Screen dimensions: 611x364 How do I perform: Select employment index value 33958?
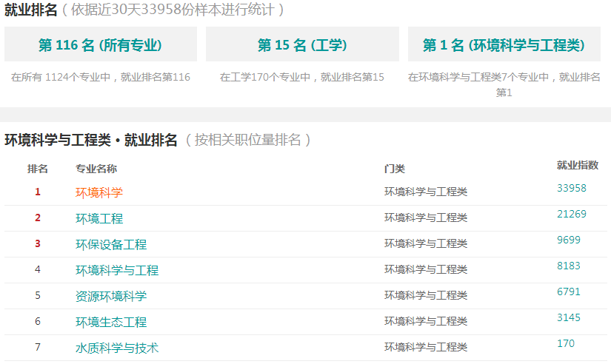(x=571, y=188)
